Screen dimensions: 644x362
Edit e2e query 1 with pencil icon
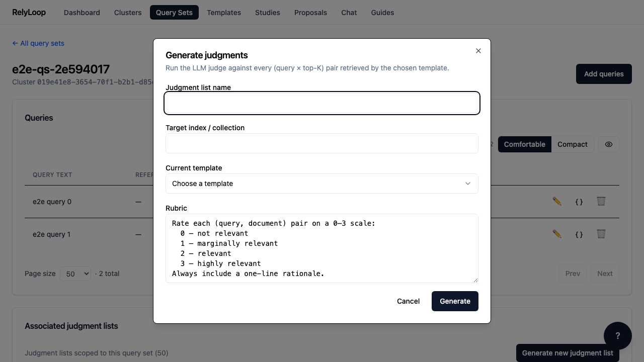coord(557,234)
